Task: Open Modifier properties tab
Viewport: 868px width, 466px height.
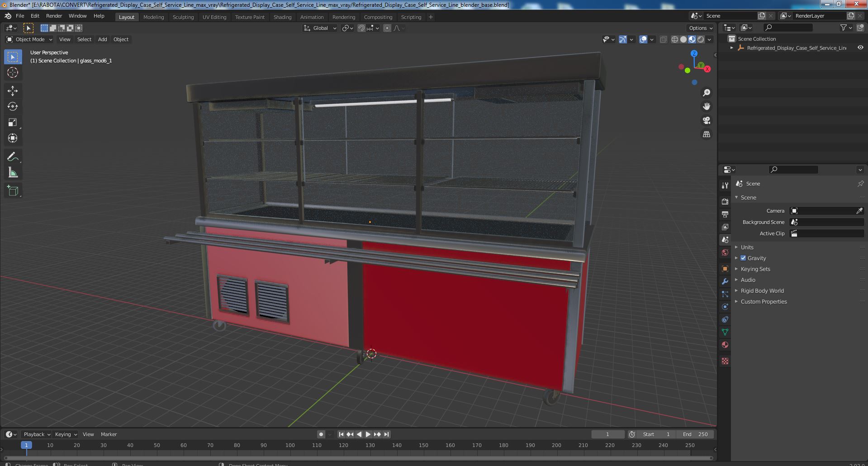Action: pyautogui.click(x=725, y=281)
